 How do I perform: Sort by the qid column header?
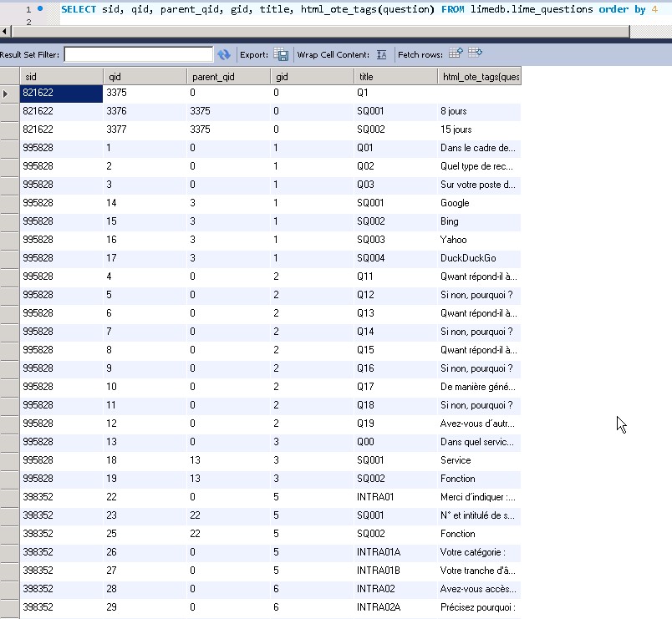click(x=144, y=76)
